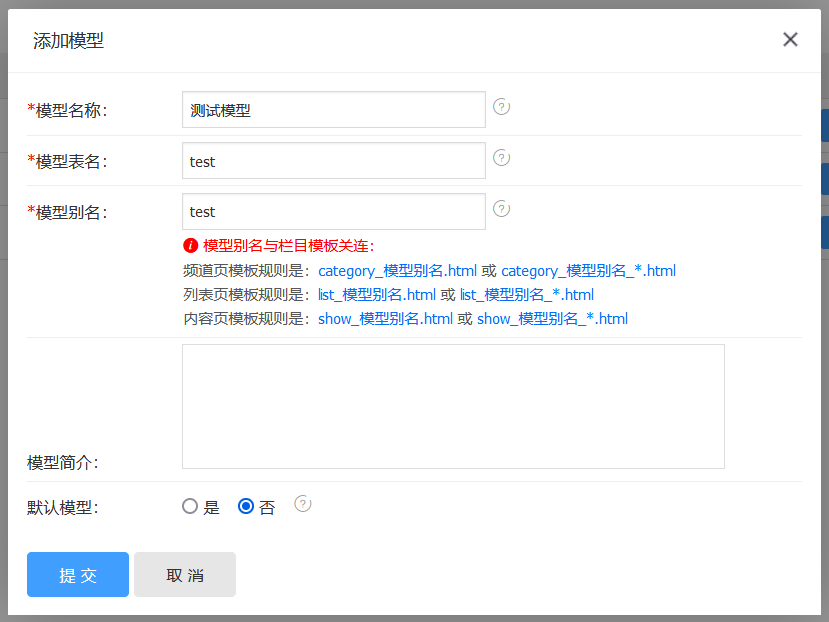
Task: Click the 提交 submit button
Action: (77, 574)
